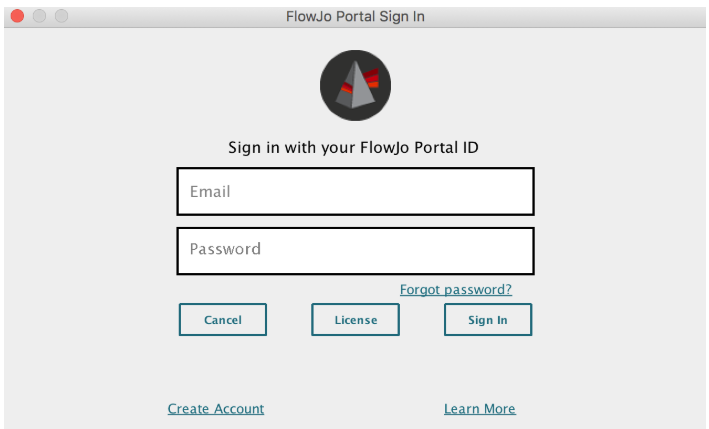Focus the Password input field
This screenshot has width=709, height=429.
click(355, 250)
